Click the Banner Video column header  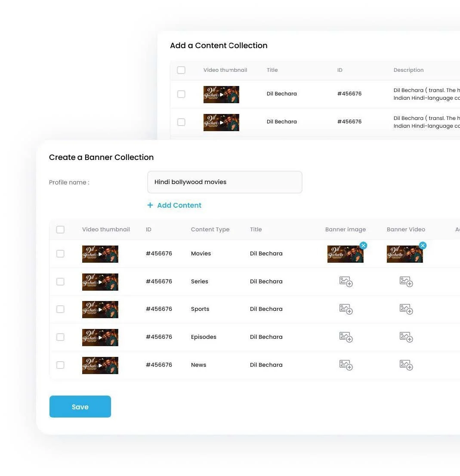[x=406, y=230]
